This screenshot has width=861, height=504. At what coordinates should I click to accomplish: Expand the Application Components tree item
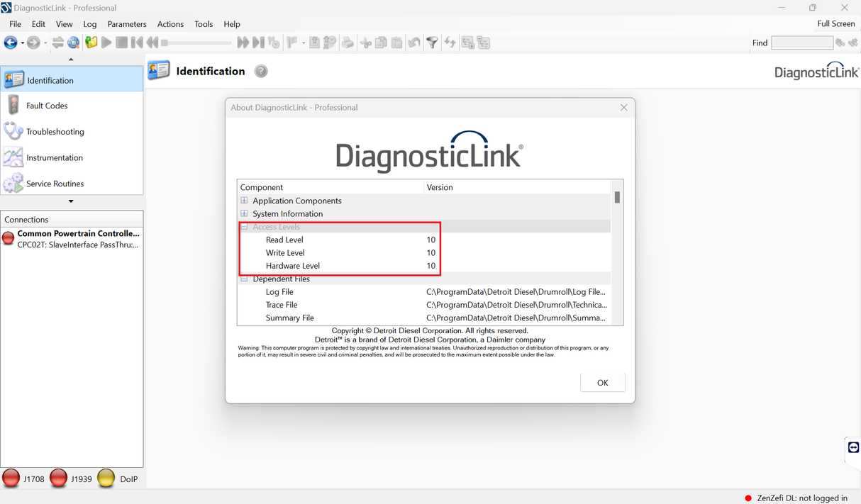[245, 201]
